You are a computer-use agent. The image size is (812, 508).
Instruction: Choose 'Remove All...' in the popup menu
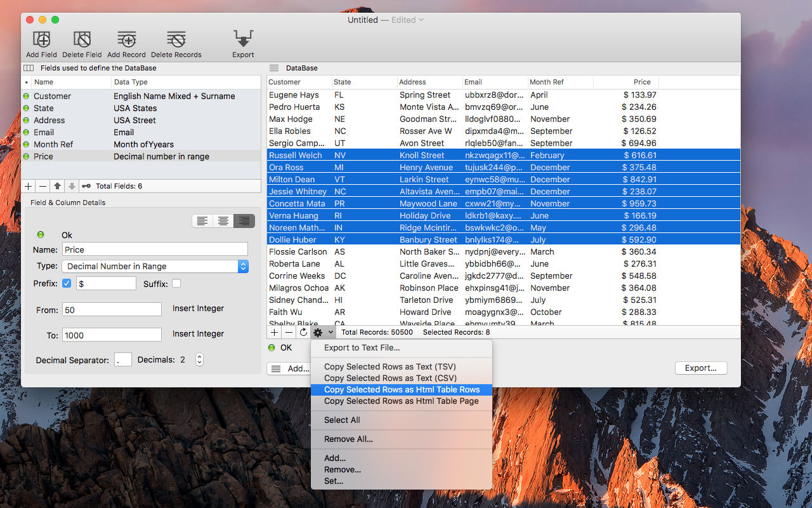(402, 439)
